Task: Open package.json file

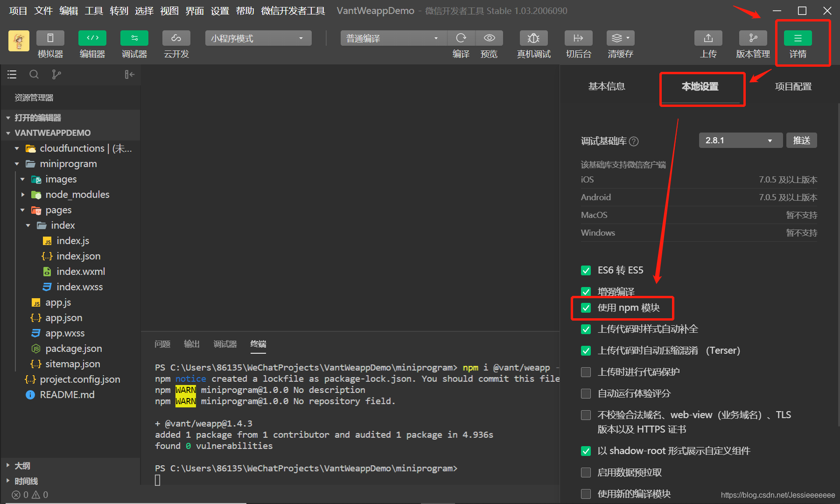Action: [74, 349]
